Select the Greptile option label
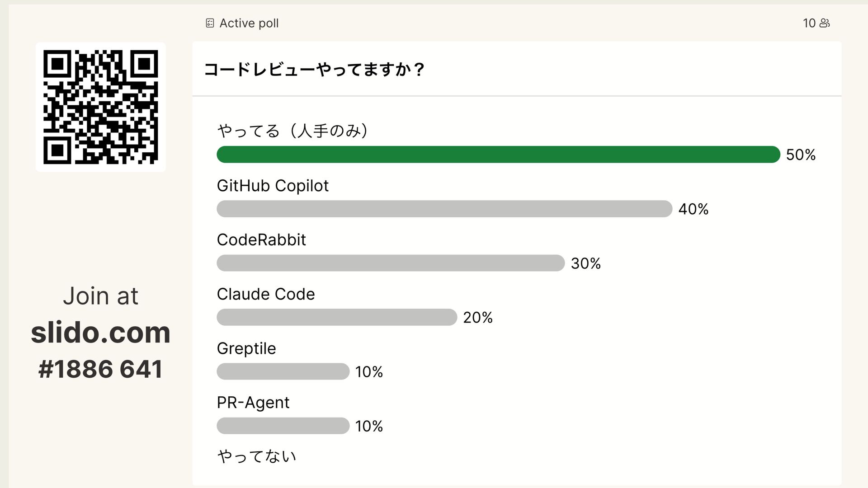Image resolution: width=868 pixels, height=488 pixels. pos(246,348)
